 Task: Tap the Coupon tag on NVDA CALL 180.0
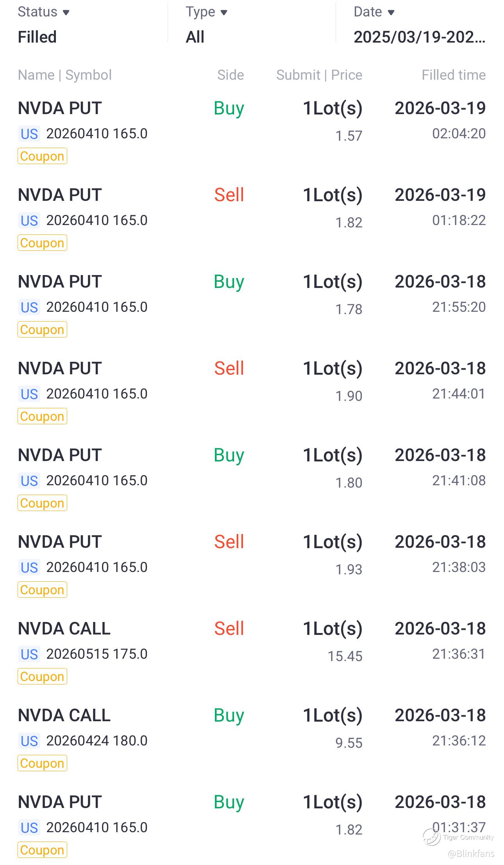42,763
